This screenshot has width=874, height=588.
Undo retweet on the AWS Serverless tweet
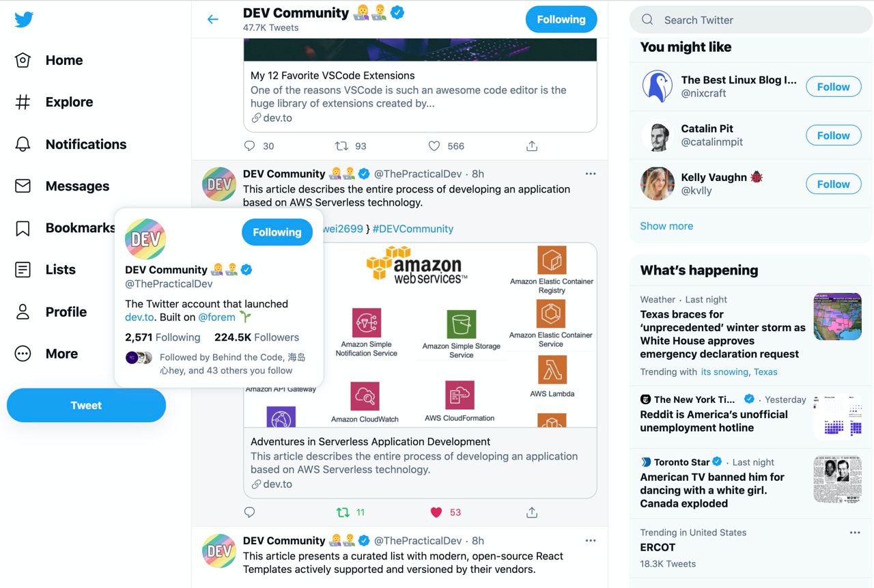[343, 512]
